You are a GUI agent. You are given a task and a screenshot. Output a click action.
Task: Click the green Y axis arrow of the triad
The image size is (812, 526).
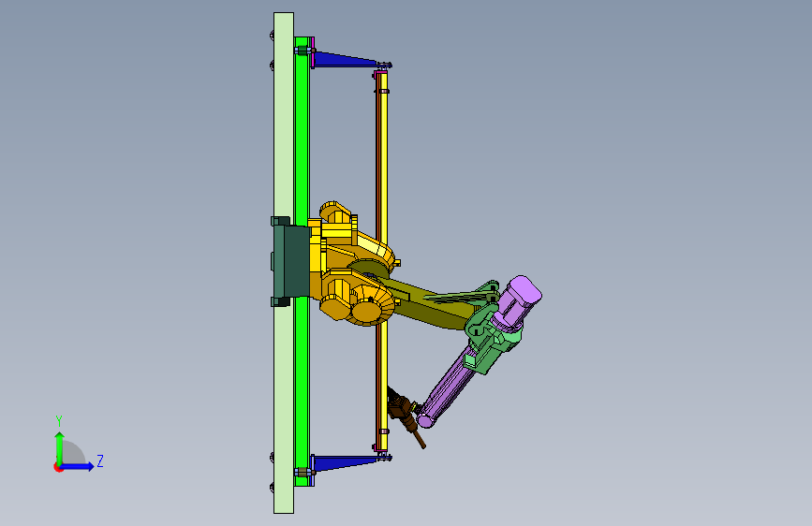click(x=60, y=448)
